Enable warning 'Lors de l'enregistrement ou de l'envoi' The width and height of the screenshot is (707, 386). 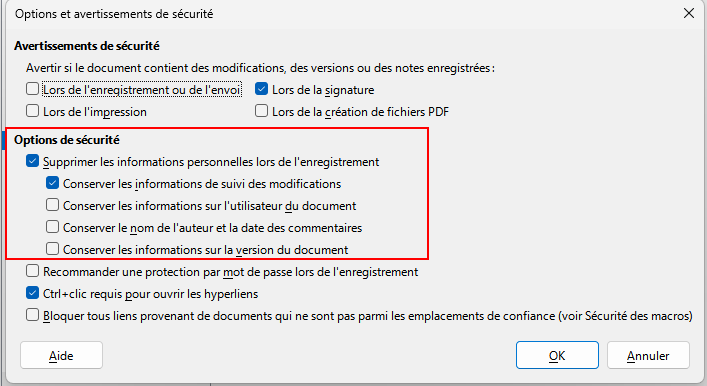pyautogui.click(x=32, y=89)
